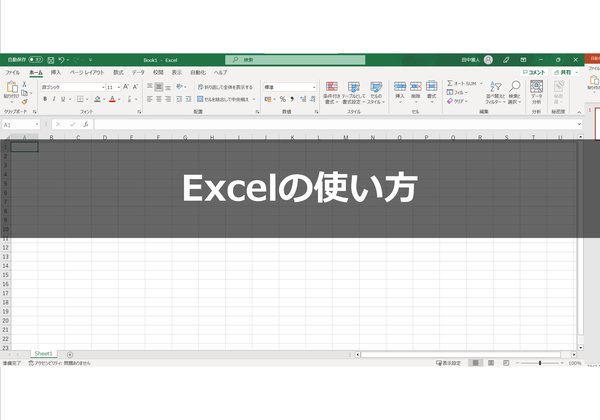This screenshot has width=600, height=420.
Task: Click the Increase Font Size icon
Action: click(126, 87)
